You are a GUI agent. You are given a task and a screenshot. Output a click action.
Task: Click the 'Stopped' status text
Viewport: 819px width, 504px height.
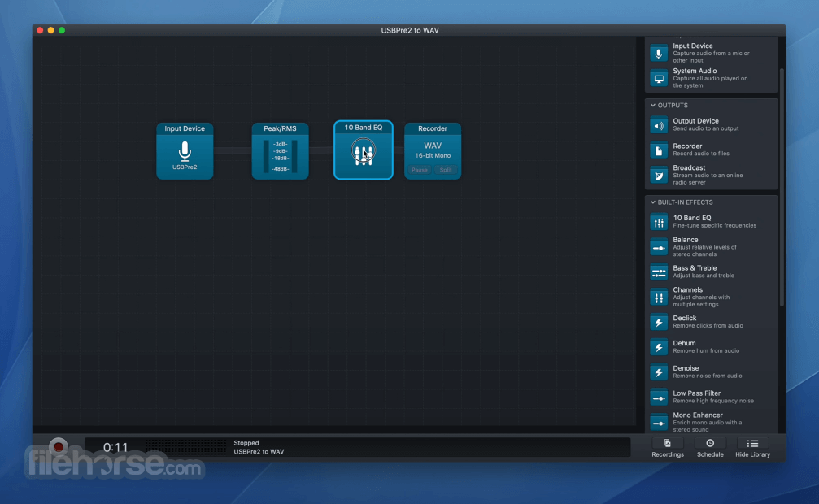(246, 443)
